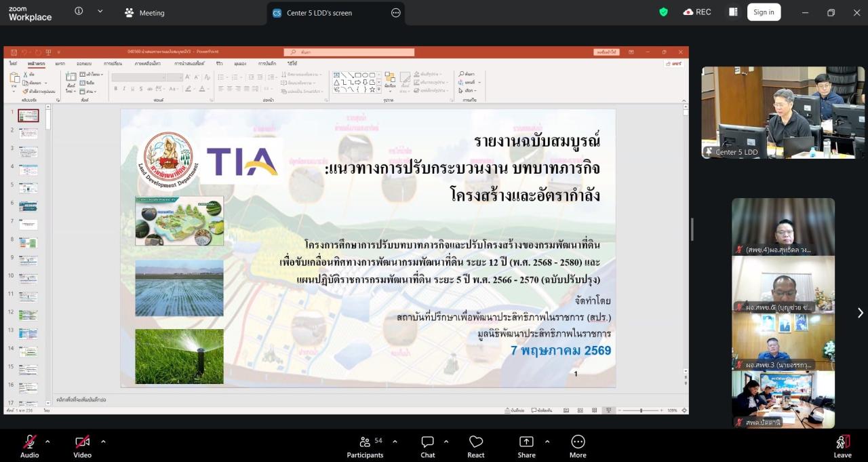Click the Comments button in status bar

542,410
